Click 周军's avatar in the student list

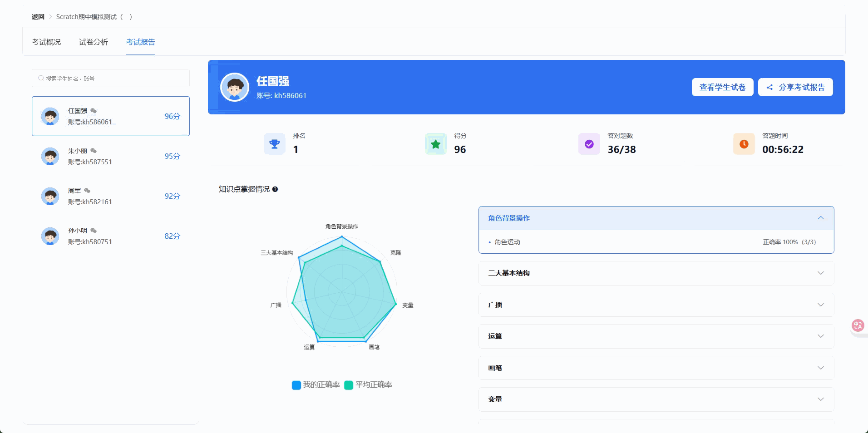coord(50,196)
